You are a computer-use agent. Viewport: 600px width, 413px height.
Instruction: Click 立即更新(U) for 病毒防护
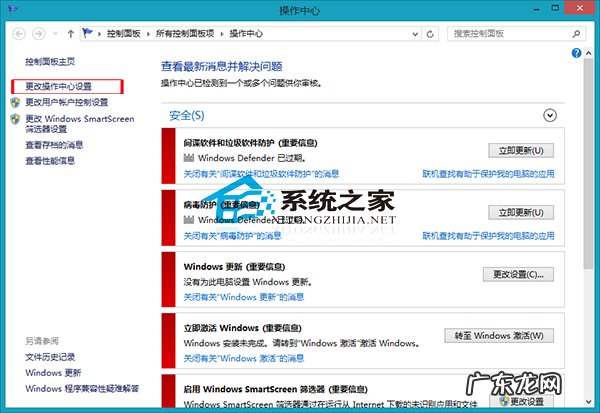click(x=521, y=212)
